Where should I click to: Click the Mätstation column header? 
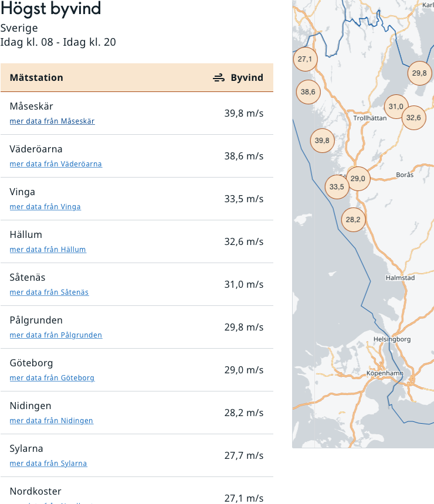pos(36,78)
